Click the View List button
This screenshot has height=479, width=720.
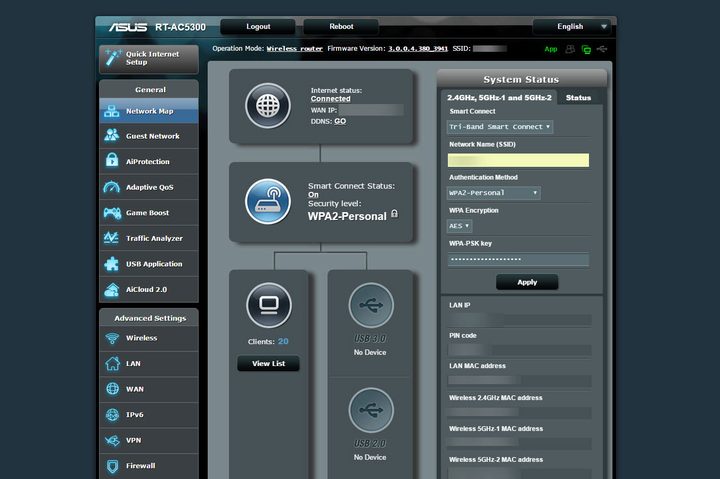click(269, 363)
